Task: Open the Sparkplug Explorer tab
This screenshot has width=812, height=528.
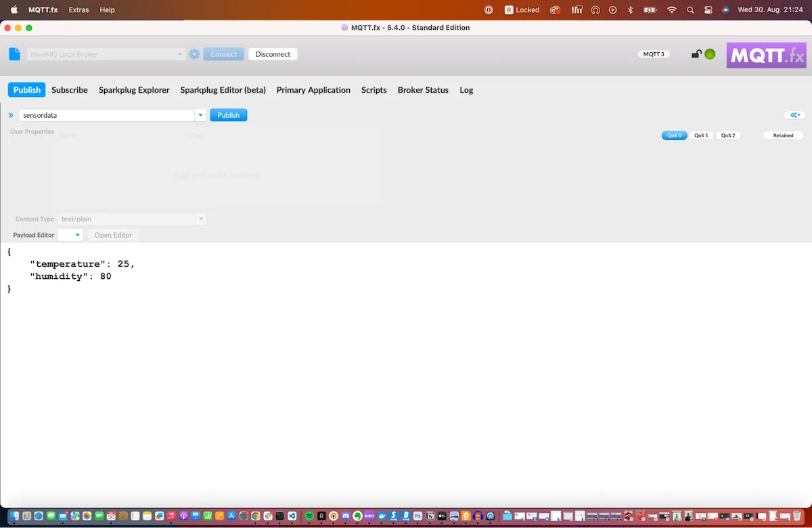Action: [x=134, y=90]
